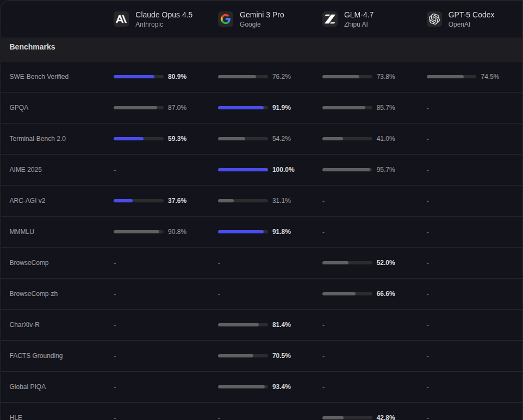The height and width of the screenshot is (420, 523).
Task: Select the GLM-4.7 column title
Action: pos(359,15)
